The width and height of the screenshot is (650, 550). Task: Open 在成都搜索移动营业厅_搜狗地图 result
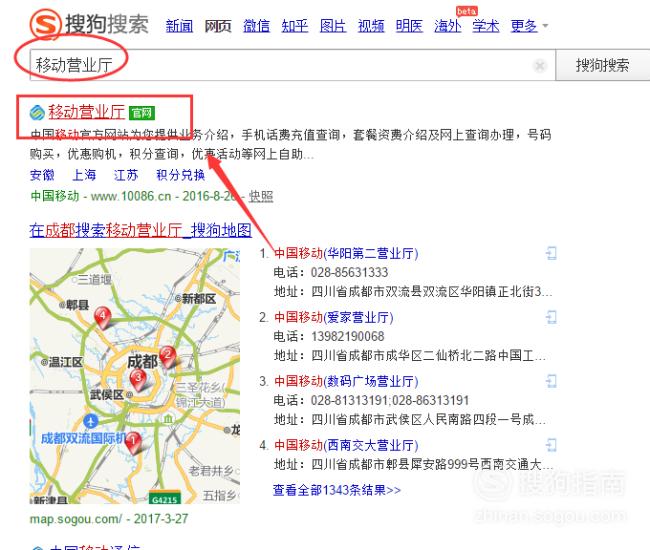(141, 230)
